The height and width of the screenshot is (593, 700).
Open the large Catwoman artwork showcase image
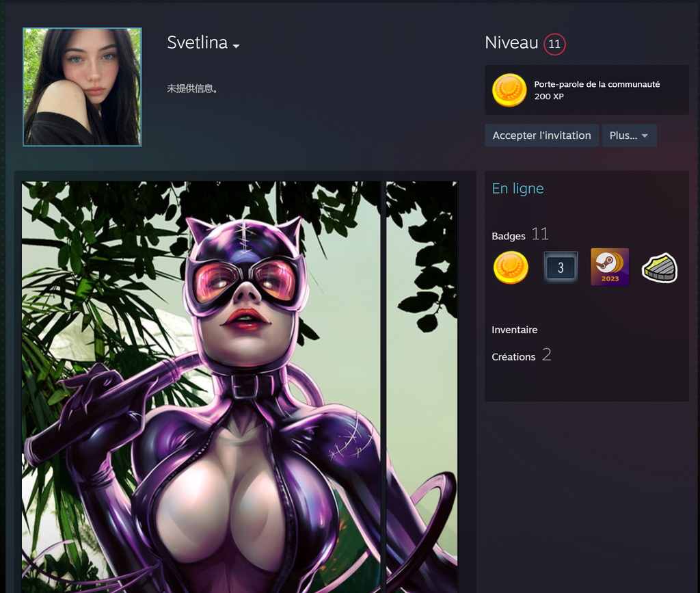click(201, 387)
